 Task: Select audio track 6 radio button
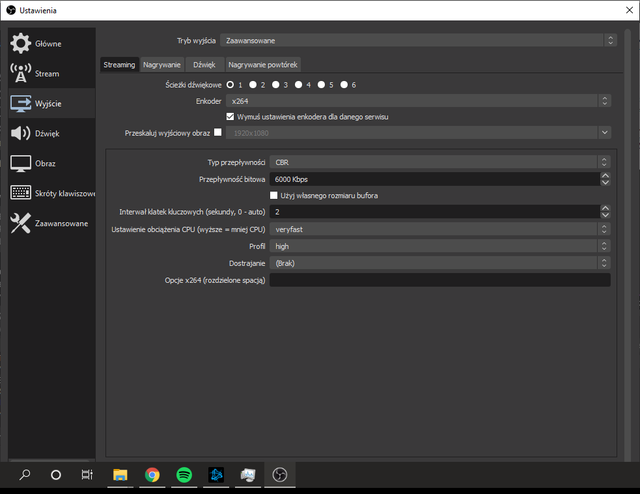coord(344,85)
